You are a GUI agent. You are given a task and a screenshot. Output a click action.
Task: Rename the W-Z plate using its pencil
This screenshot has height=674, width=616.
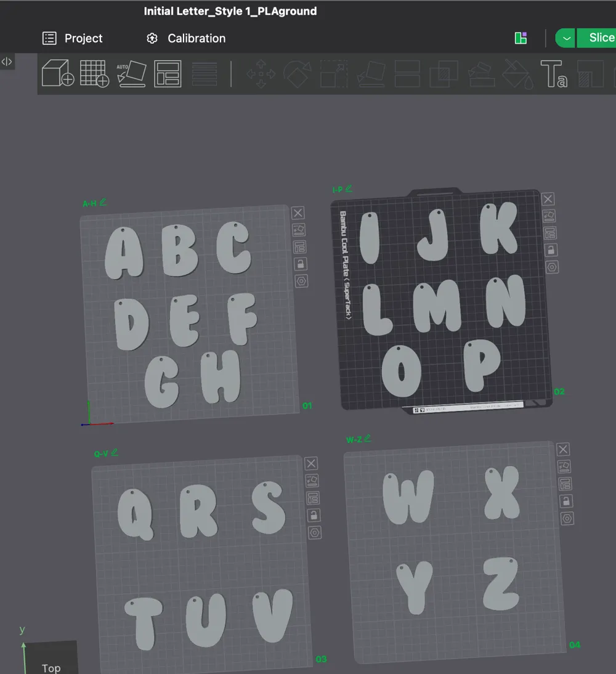point(367,439)
